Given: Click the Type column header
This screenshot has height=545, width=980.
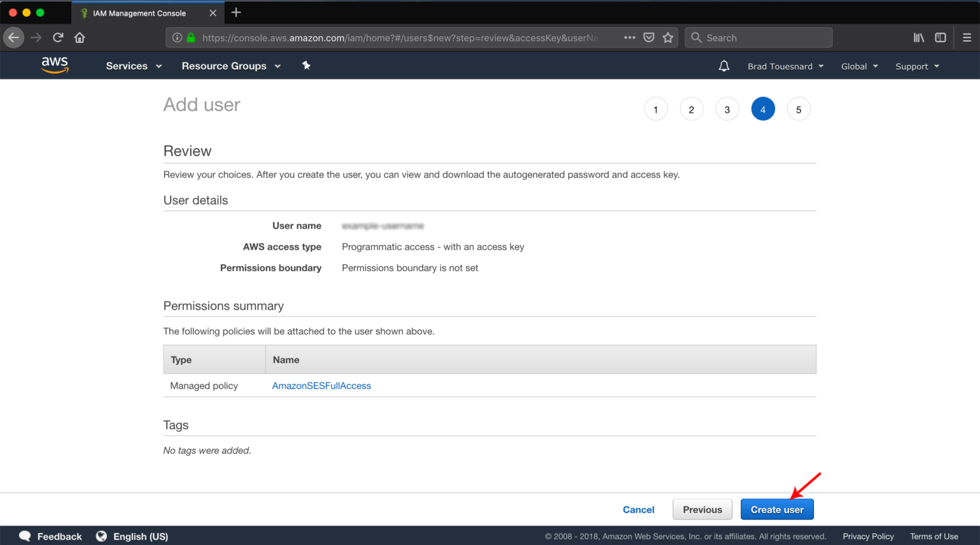Looking at the screenshot, I should [214, 360].
